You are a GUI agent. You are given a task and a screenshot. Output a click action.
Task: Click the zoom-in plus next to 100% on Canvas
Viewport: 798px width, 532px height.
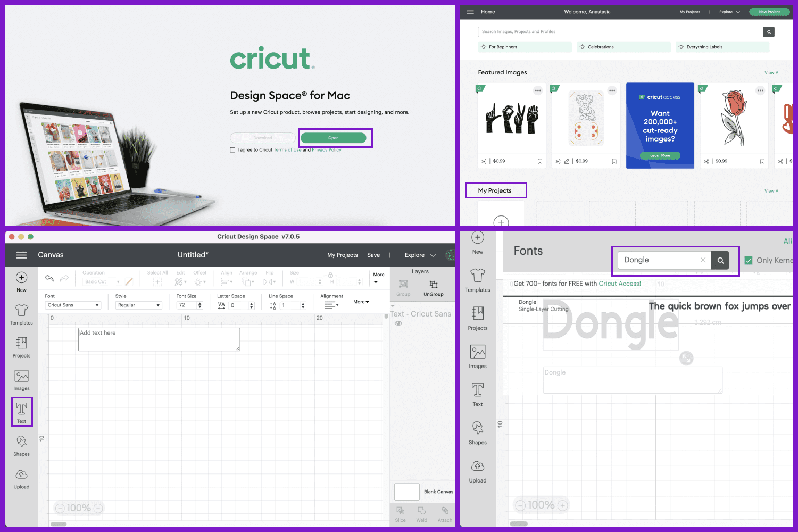click(x=98, y=508)
